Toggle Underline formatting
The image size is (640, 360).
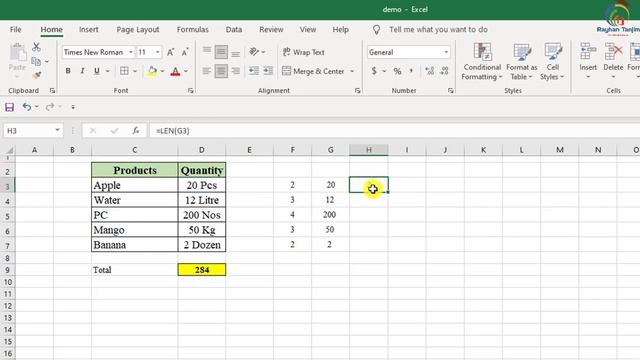[97, 71]
